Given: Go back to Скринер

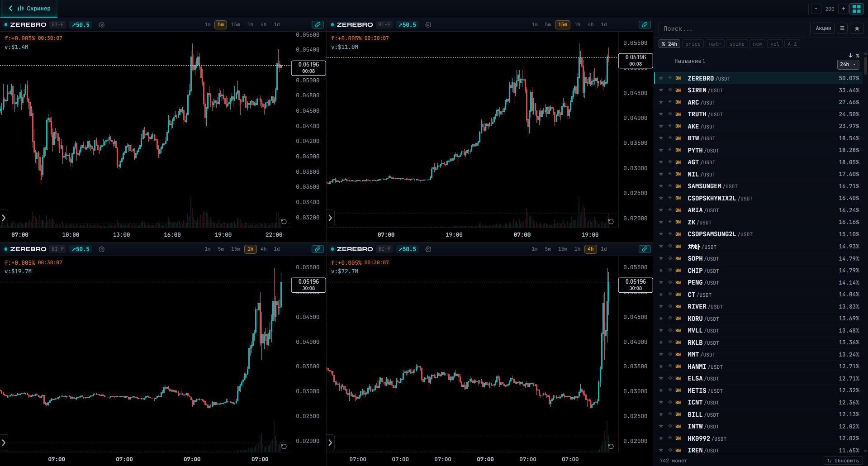Looking at the screenshot, I should 29,9.
